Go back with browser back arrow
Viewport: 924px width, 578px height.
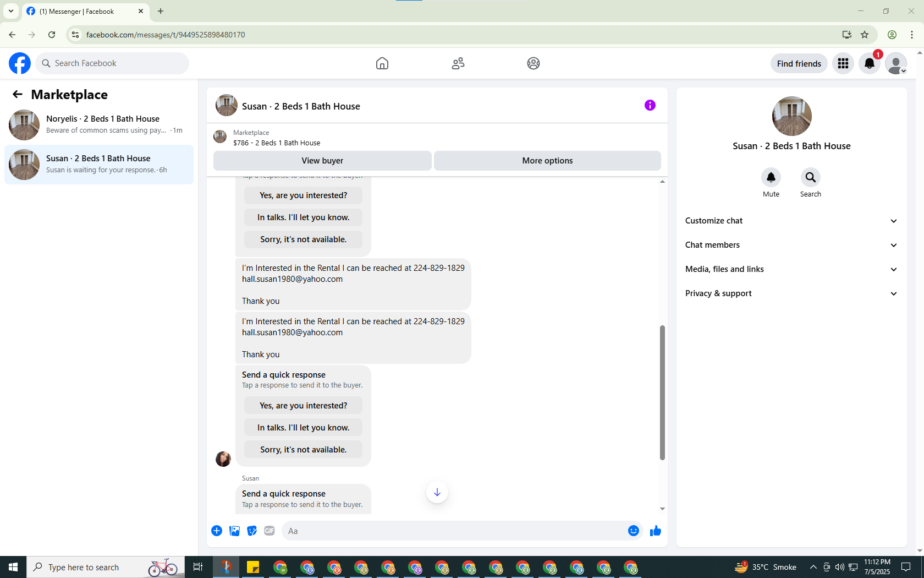click(x=12, y=35)
